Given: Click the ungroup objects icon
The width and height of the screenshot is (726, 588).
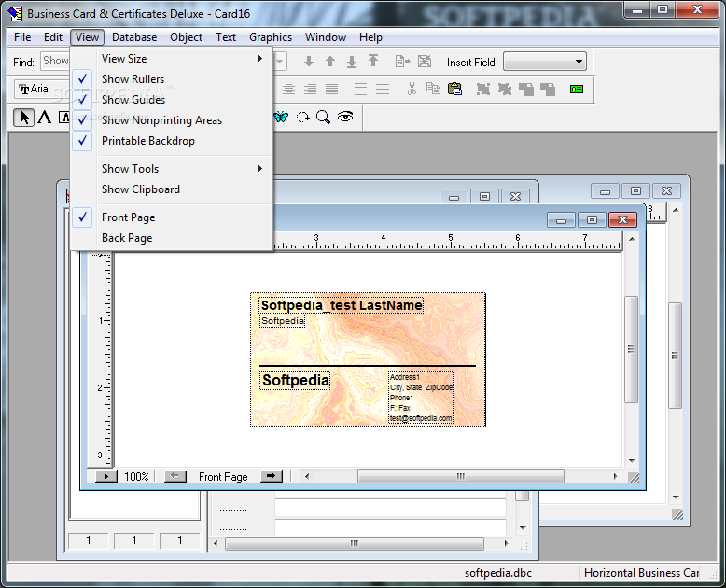Looking at the screenshot, I should point(505,89).
